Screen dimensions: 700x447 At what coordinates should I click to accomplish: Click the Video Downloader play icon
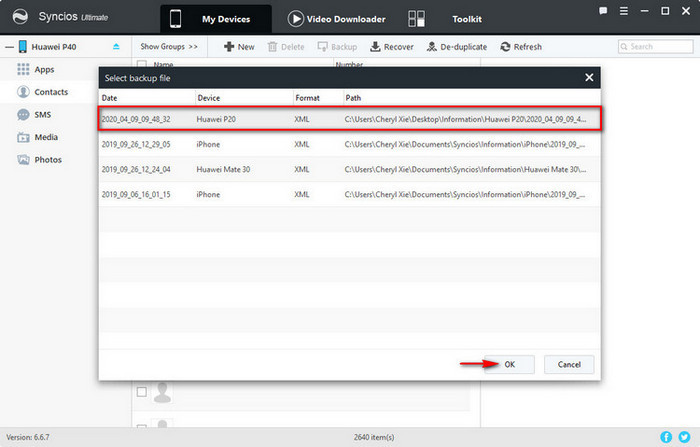click(296, 19)
